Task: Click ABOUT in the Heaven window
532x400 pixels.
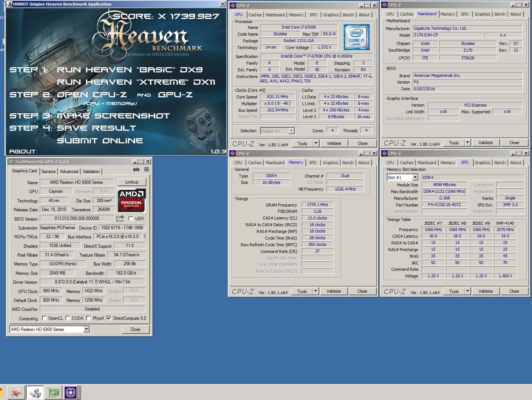Action: pos(22,152)
